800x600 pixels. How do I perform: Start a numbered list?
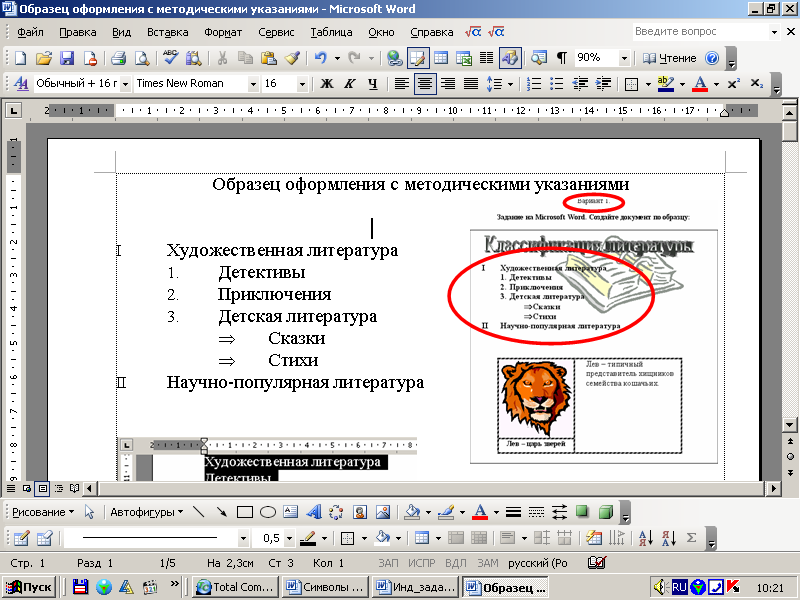pyautogui.click(x=534, y=84)
